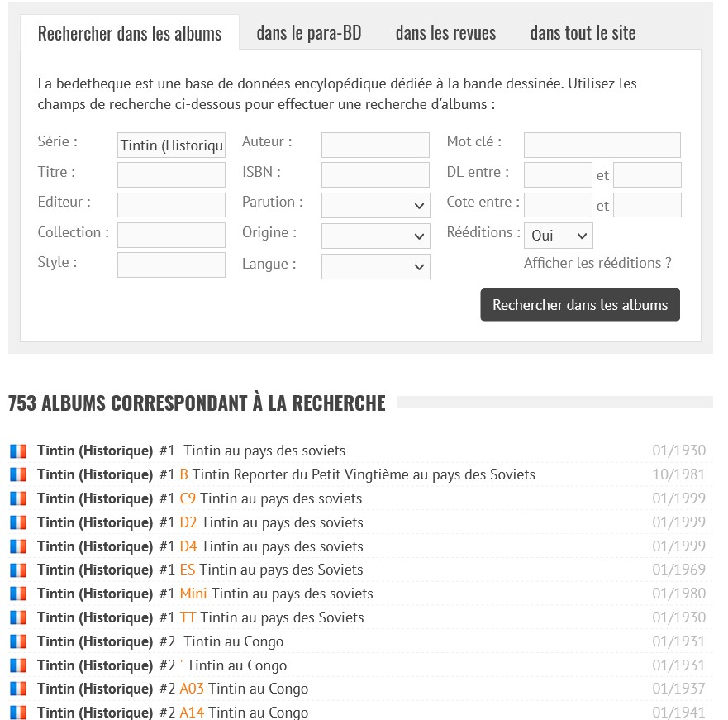728x720 pixels.
Task: Expand the Origine dropdown list
Action: tap(375, 236)
